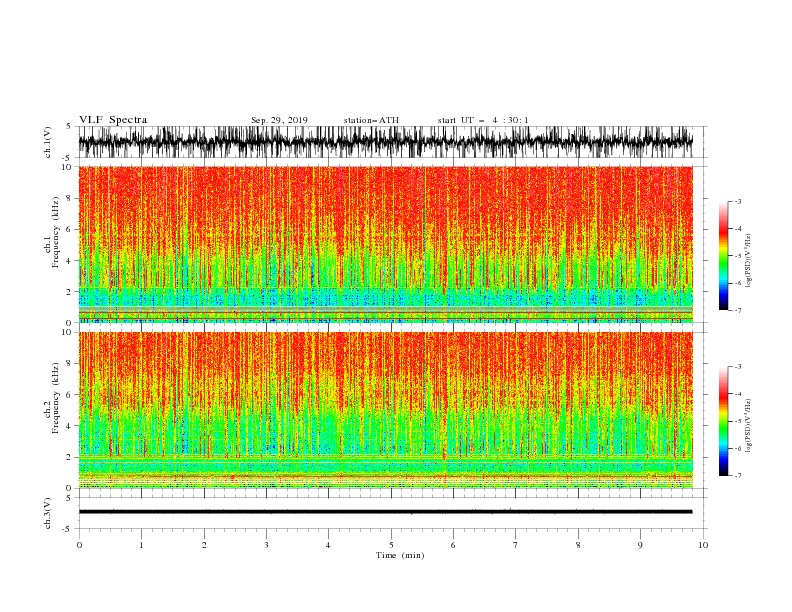Viewport: 792px width, 612px height.
Task: Click time axis tick label "4"
Action: coord(328,545)
